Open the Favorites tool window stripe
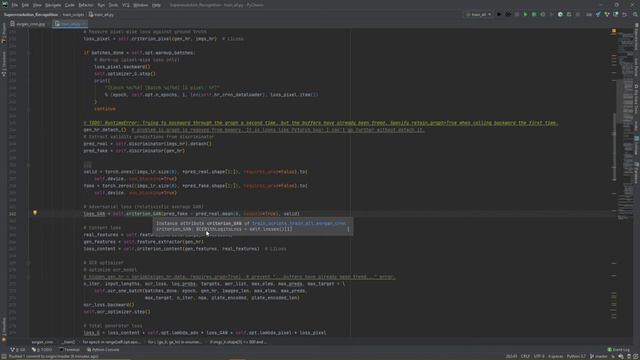The height and width of the screenshot is (360, 640). [4, 329]
